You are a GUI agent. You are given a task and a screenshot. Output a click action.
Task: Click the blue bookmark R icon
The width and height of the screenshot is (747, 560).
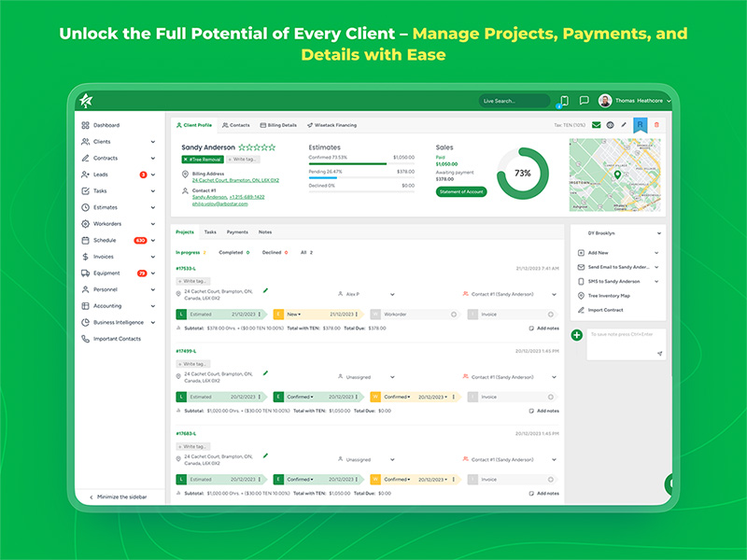640,125
